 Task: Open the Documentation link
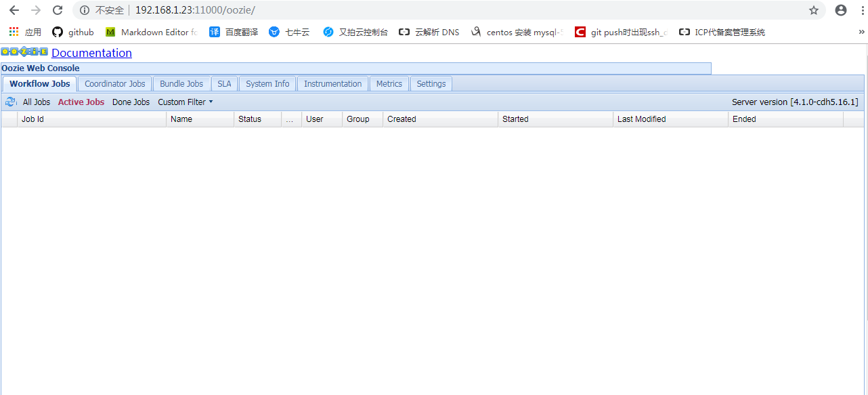[91, 52]
